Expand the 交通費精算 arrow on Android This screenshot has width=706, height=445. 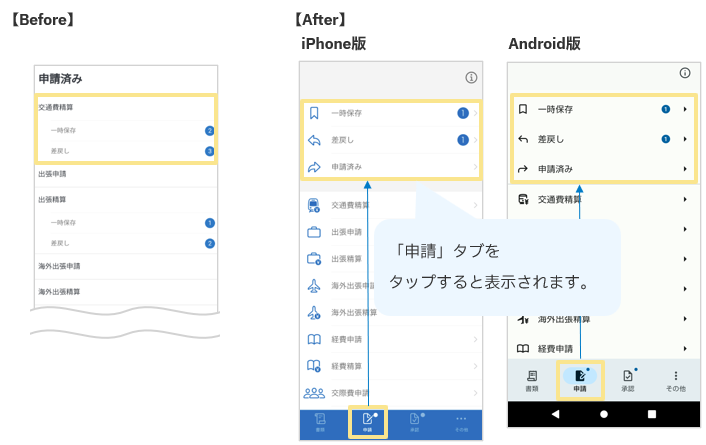[685, 200]
